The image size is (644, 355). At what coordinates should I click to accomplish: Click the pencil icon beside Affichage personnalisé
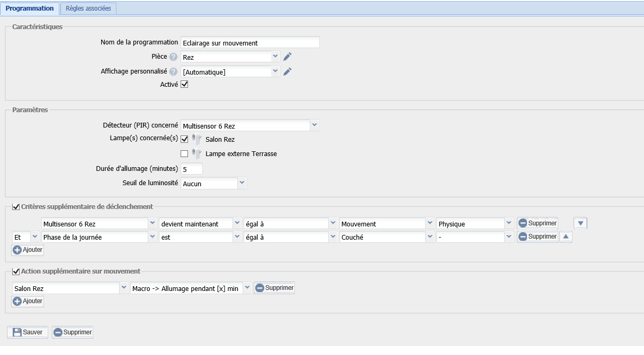(x=288, y=71)
